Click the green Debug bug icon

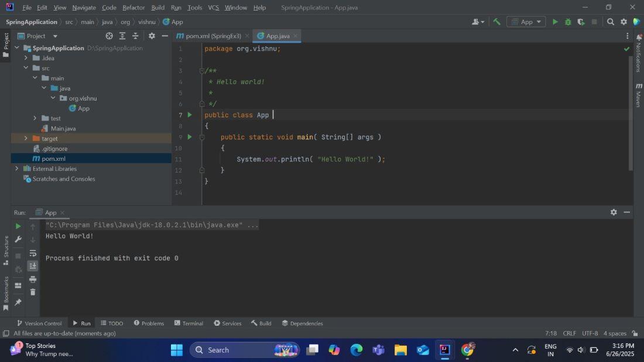tap(568, 22)
